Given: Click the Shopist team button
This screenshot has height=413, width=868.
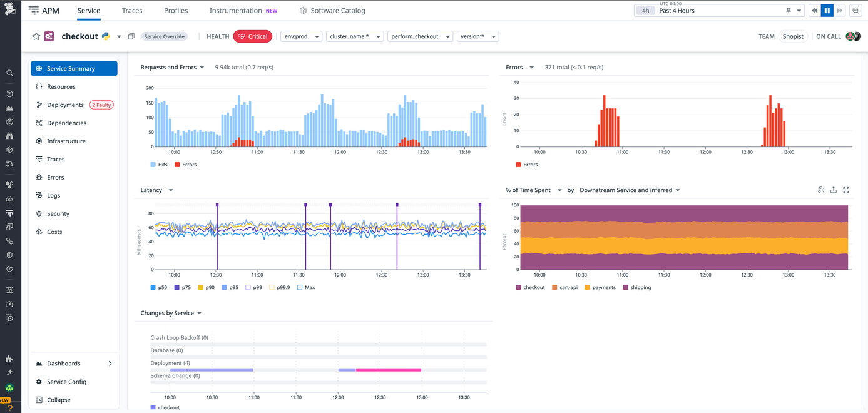Looking at the screenshot, I should pyautogui.click(x=793, y=36).
